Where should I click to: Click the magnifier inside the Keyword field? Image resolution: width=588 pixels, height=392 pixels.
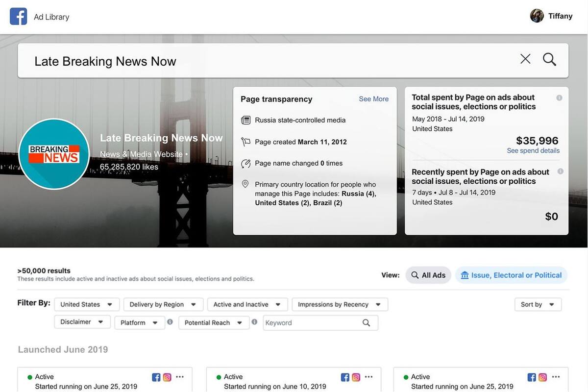click(366, 322)
